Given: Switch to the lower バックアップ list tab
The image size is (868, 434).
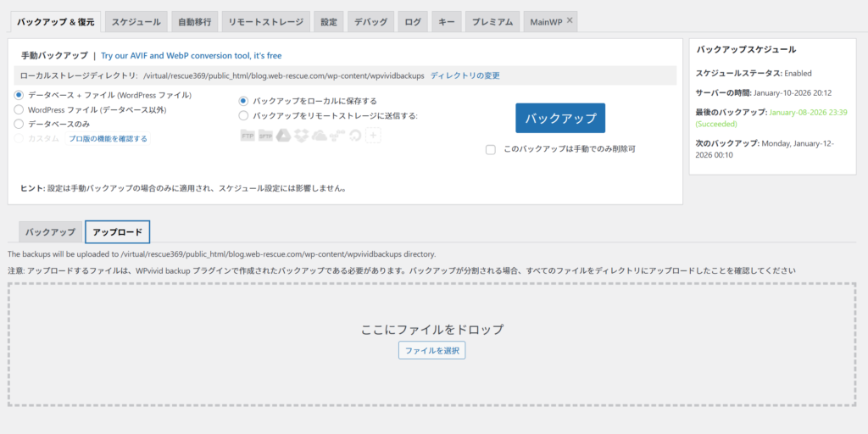Looking at the screenshot, I should [50, 232].
